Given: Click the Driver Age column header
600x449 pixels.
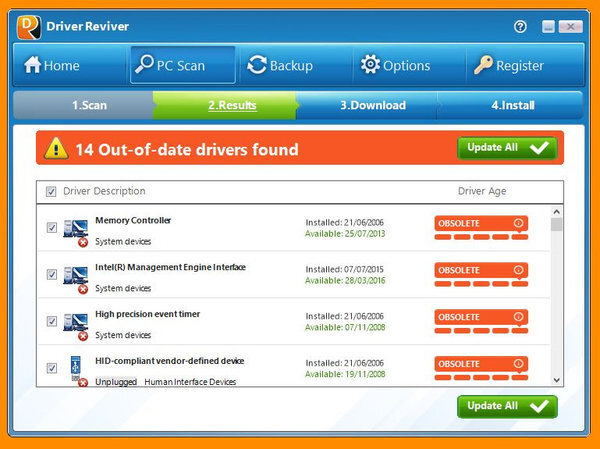Looking at the screenshot, I should click(482, 191).
